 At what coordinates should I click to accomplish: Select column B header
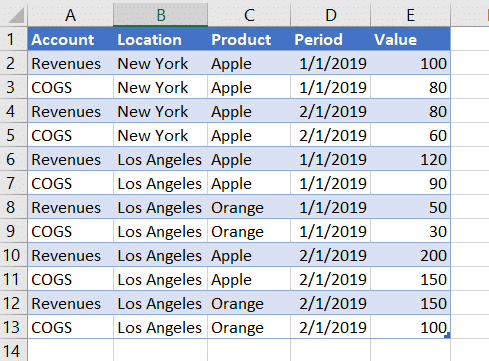(x=161, y=15)
